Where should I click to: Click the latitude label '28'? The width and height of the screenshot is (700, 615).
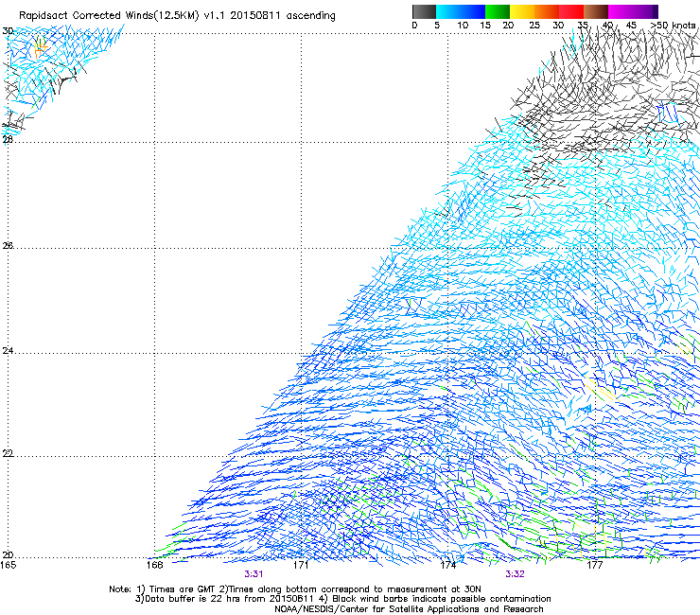pyautogui.click(x=8, y=139)
